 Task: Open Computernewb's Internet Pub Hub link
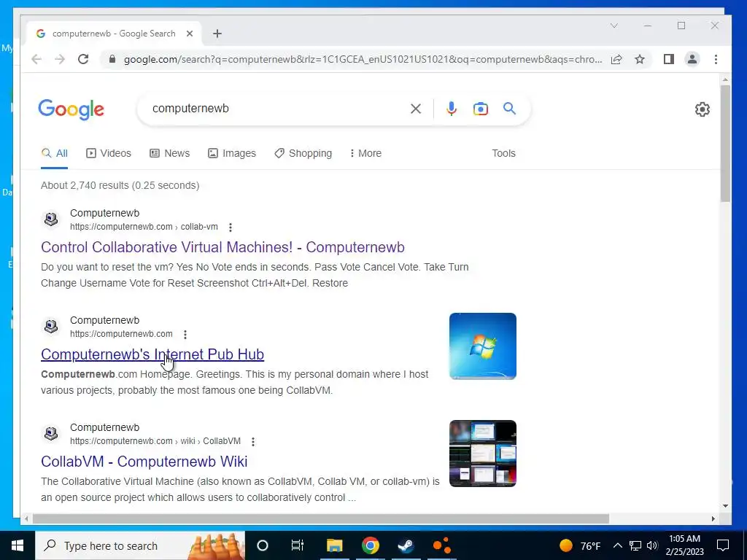(x=152, y=354)
